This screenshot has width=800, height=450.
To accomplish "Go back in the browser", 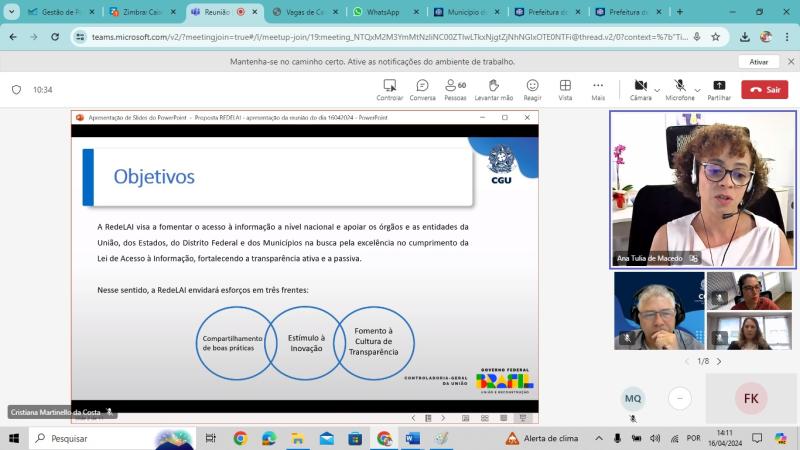I will pyautogui.click(x=13, y=37).
